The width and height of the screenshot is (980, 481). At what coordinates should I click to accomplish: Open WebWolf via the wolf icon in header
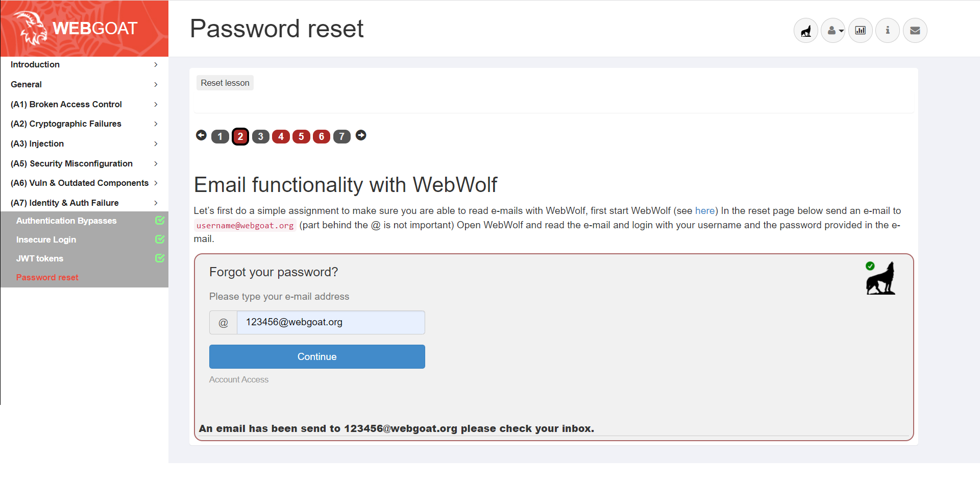[x=806, y=31]
